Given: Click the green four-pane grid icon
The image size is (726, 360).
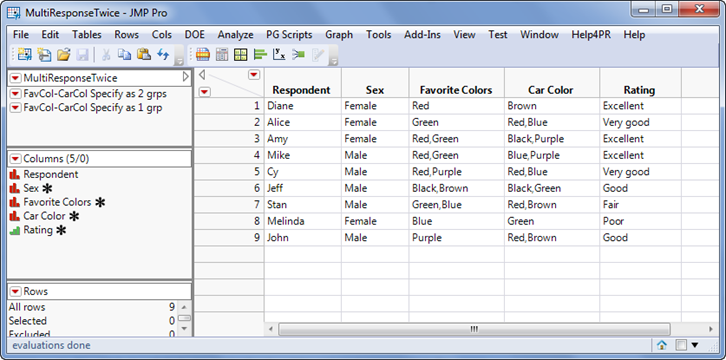Looking at the screenshot, I should tap(241, 55).
